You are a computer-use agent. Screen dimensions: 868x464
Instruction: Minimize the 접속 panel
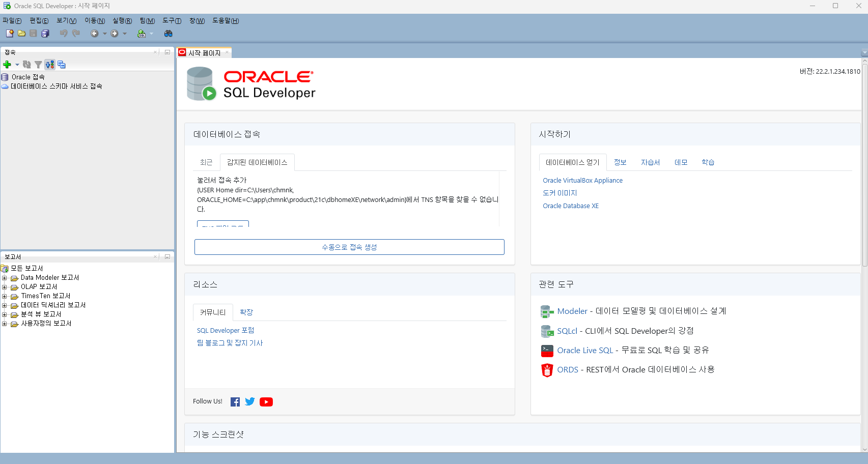coord(167,52)
